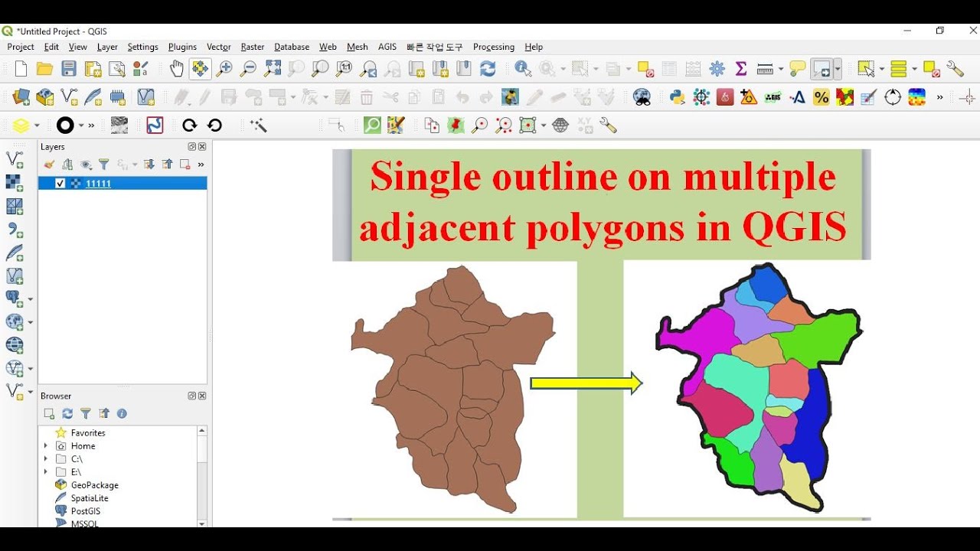The width and height of the screenshot is (980, 551).
Task: Open the Help menu
Action: click(534, 47)
